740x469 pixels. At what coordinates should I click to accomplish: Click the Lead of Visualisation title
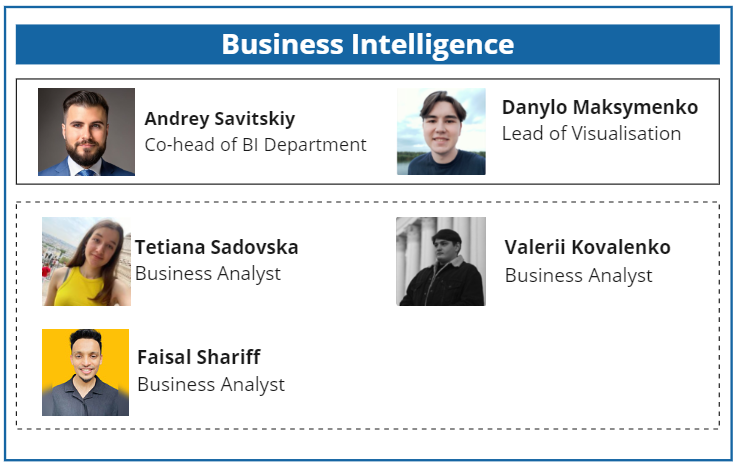point(591,133)
